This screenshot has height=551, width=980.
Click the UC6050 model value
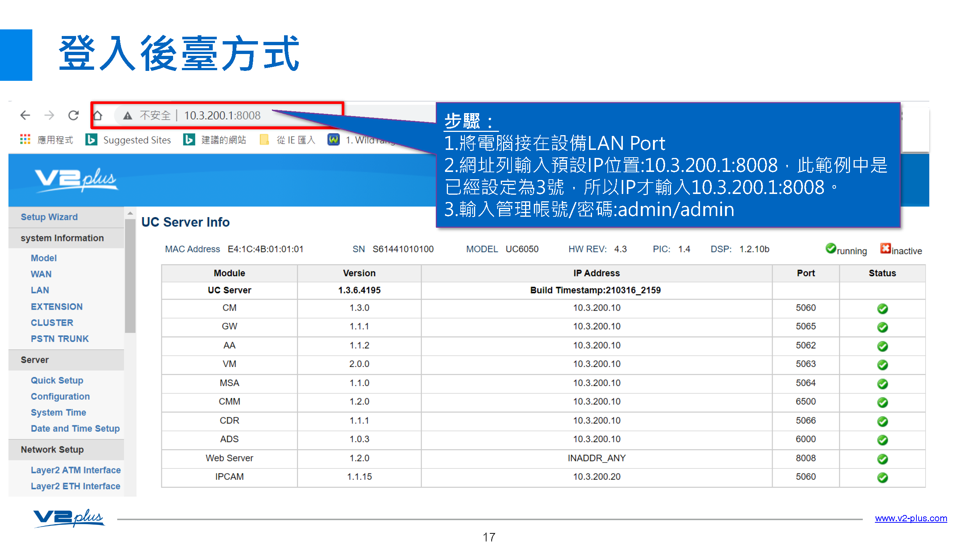pos(522,249)
